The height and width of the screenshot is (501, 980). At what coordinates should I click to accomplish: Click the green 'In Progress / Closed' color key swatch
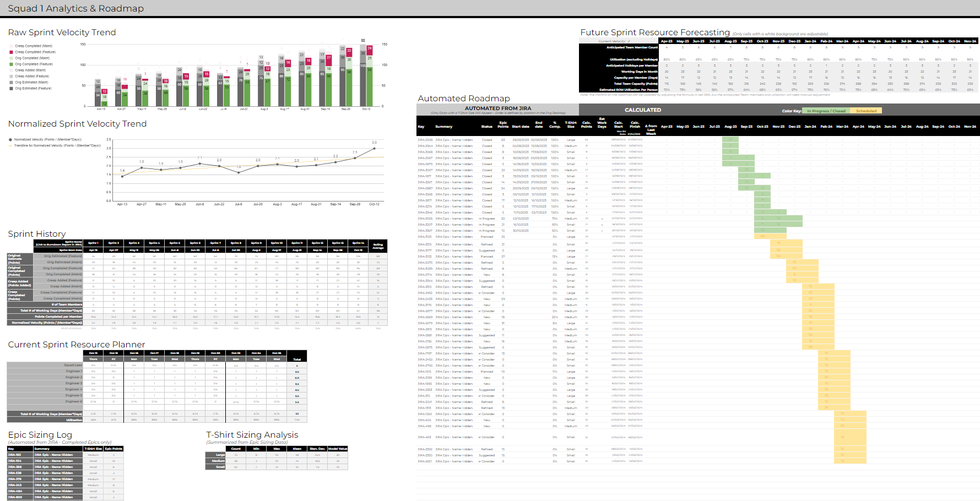pyautogui.click(x=826, y=111)
